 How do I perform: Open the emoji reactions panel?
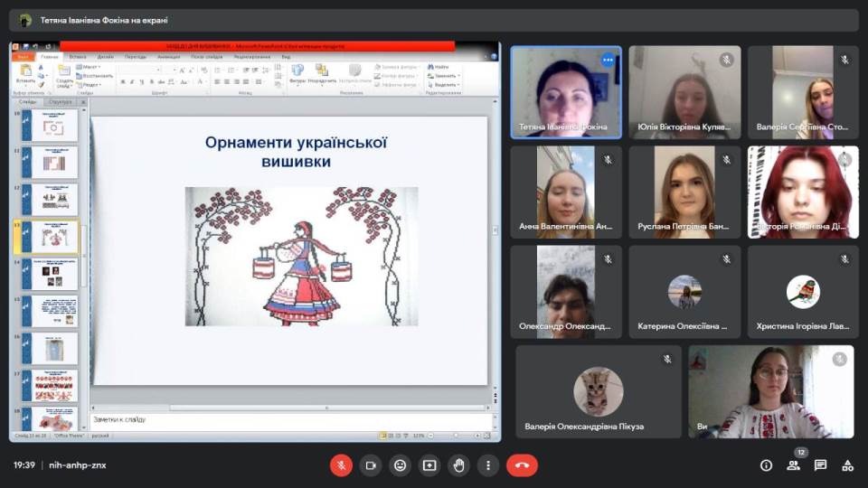point(400,465)
